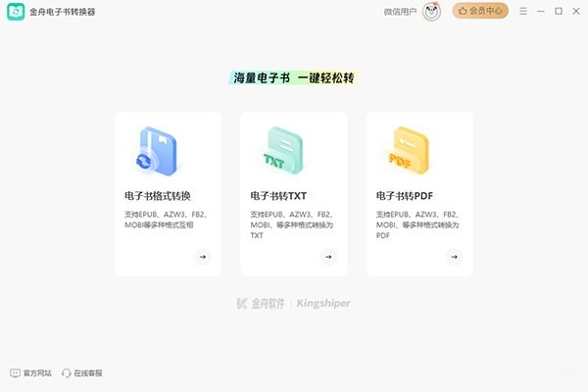Click the yellow PDF file icon
The image size is (588, 392).
(409, 150)
